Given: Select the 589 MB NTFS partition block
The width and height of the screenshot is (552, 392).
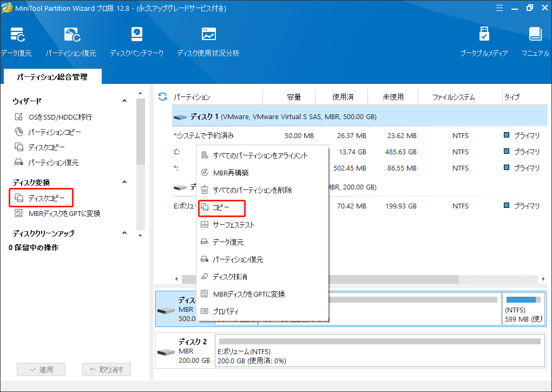Looking at the screenshot, I should coord(524,309).
